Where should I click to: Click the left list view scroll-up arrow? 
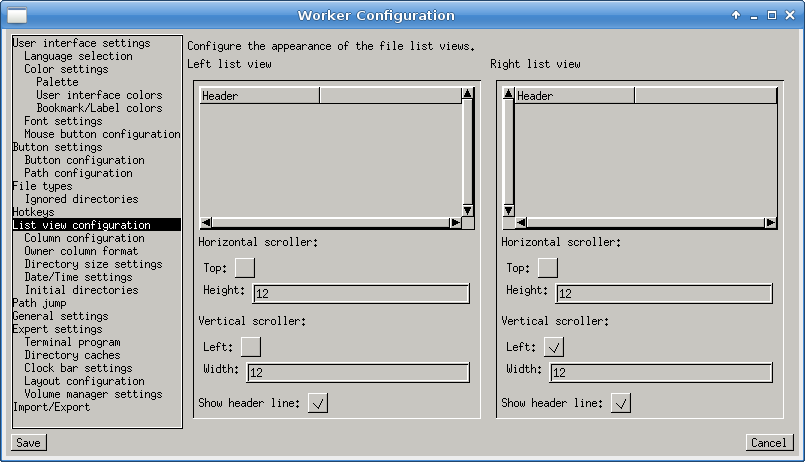[x=467, y=94]
